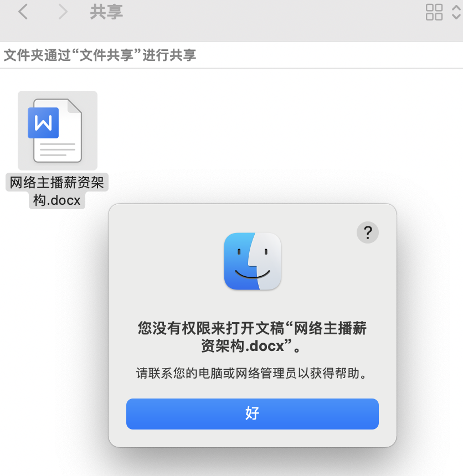The image size is (463, 476).
Task: Click empty dialog area left of Finder icon
Action: [167, 261]
